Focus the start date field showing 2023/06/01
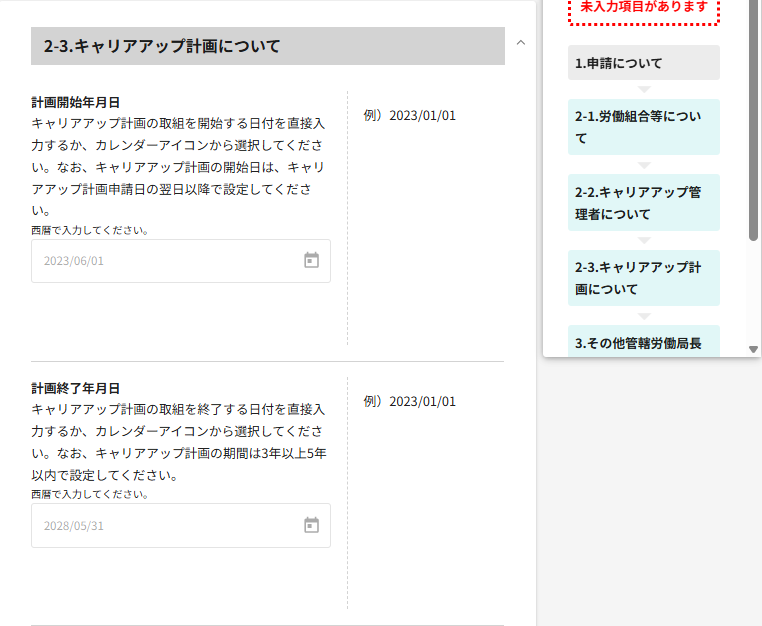 point(165,261)
